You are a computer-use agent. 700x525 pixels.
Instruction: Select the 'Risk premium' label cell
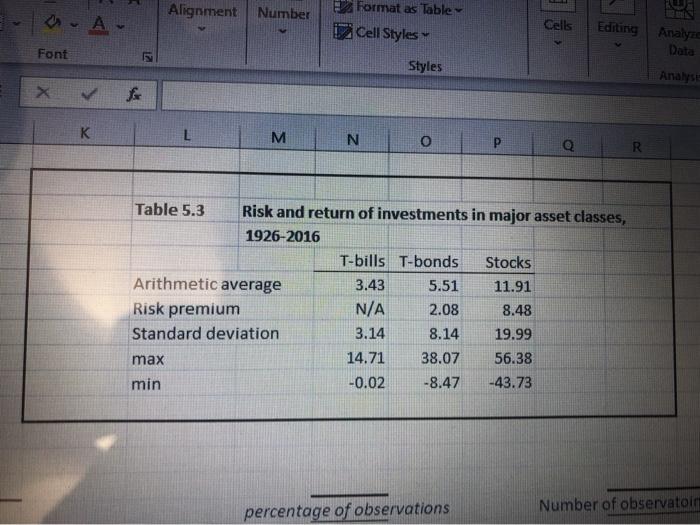point(186,309)
